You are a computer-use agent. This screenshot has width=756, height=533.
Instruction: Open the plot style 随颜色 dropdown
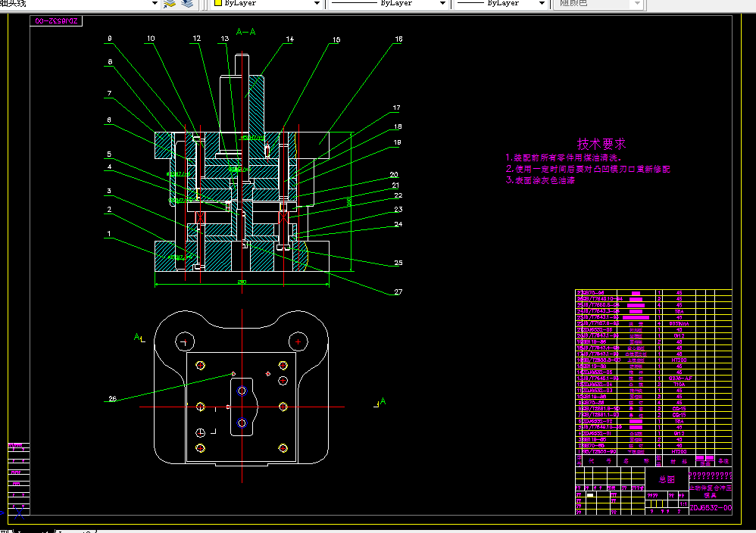coord(636,4)
